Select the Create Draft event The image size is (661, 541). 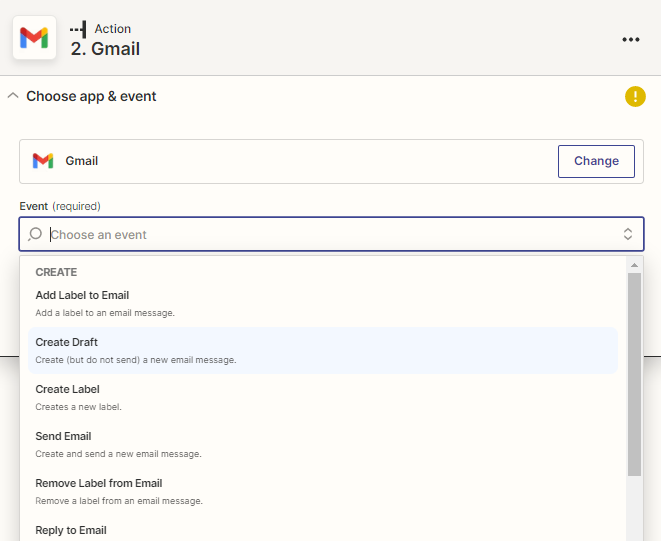[x=322, y=350]
